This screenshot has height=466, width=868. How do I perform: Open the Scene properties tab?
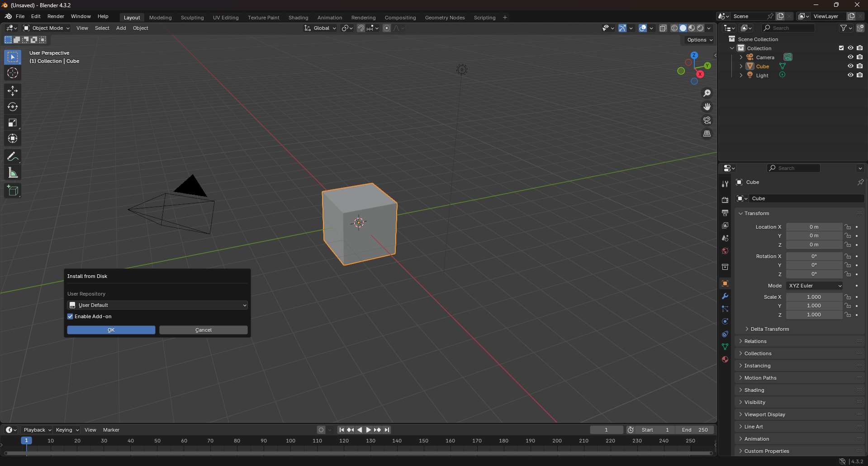725,238
